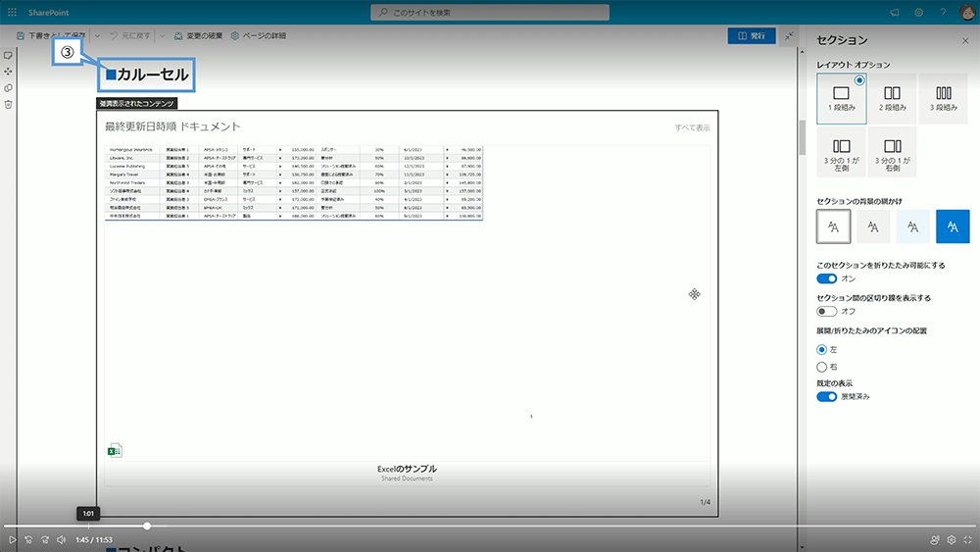
Task: Select the 1 段組み layout option
Action: point(841,98)
